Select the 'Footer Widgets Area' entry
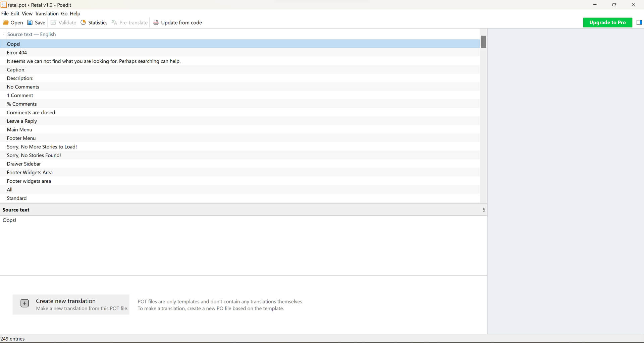644x343 pixels. [x=240, y=172]
